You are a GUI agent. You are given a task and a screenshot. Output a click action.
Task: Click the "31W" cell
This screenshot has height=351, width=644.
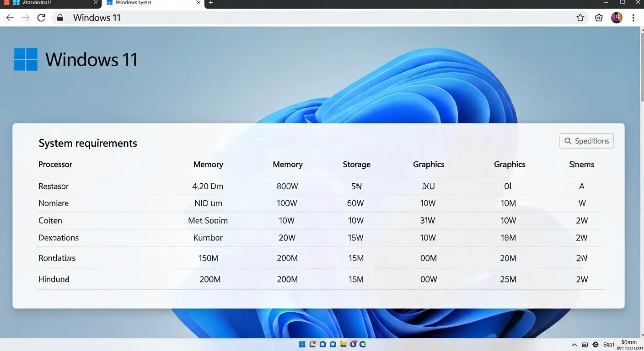tap(428, 221)
